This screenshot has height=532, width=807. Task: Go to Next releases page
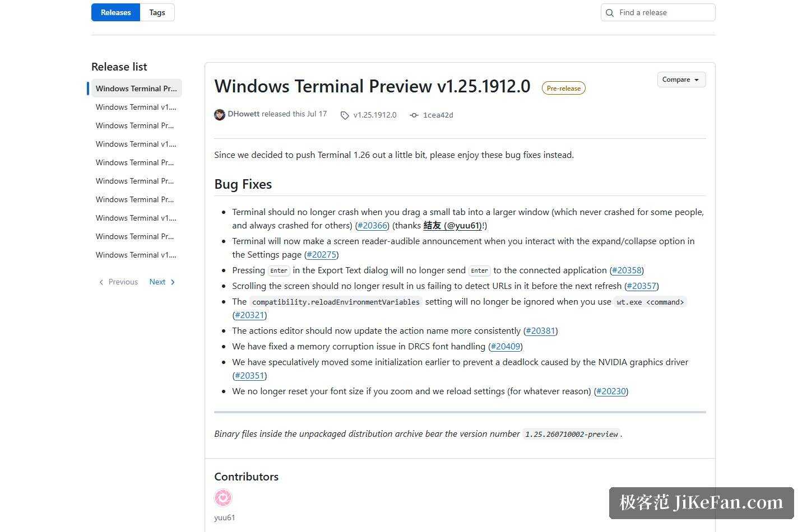(163, 282)
